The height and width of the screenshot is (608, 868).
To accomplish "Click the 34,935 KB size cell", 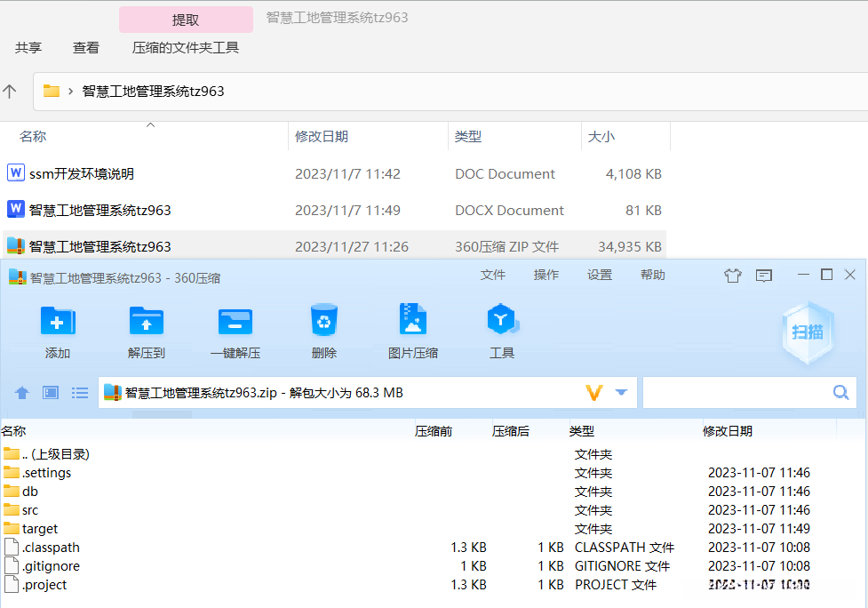I will click(x=630, y=246).
